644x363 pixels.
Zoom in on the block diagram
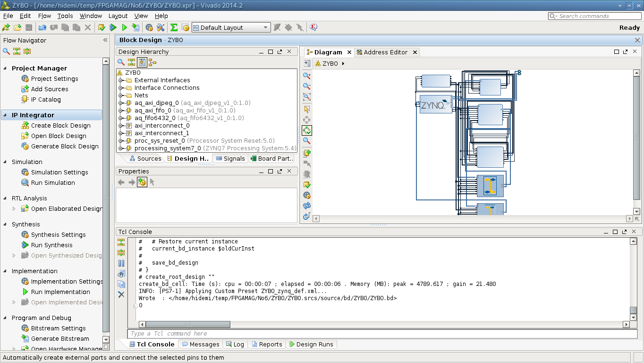pyautogui.click(x=307, y=75)
